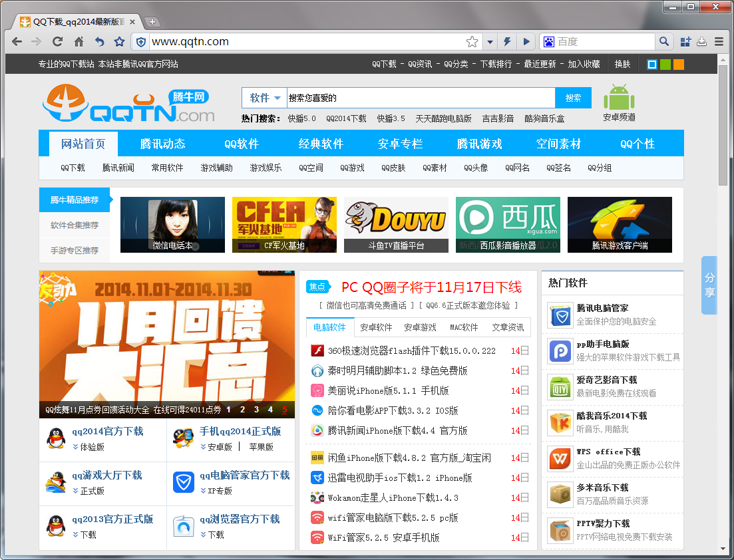
Task: Select the 软件合集推荐 side tab
Action: (75, 225)
